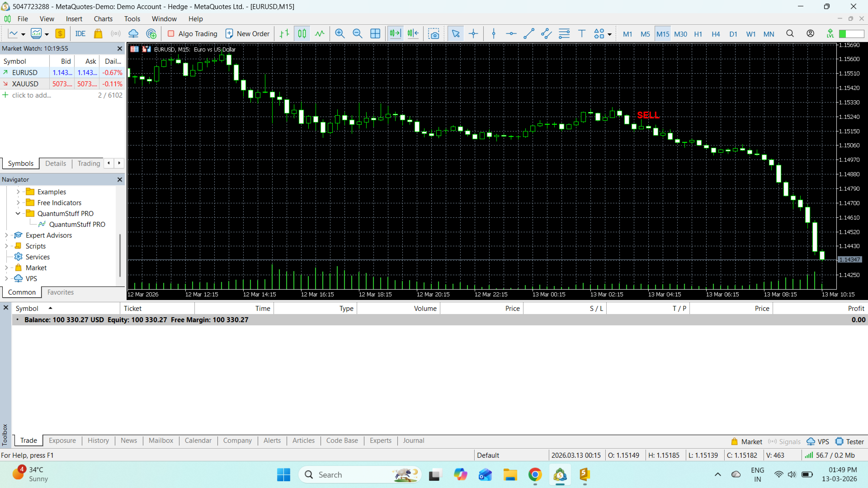Image resolution: width=868 pixels, height=488 pixels.
Task: Toggle the Algo Trading button
Action: click(193, 34)
